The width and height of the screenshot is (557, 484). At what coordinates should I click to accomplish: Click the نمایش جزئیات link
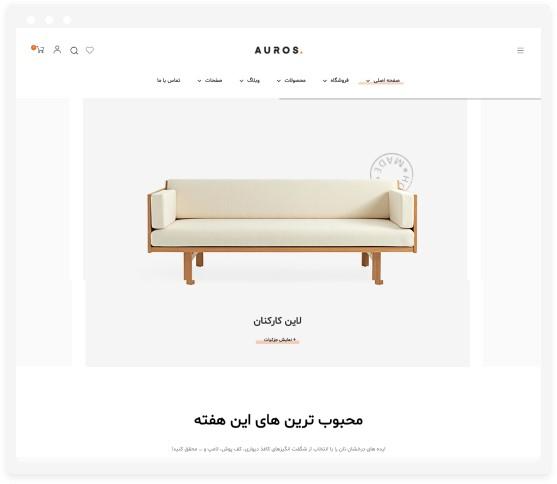(279, 340)
